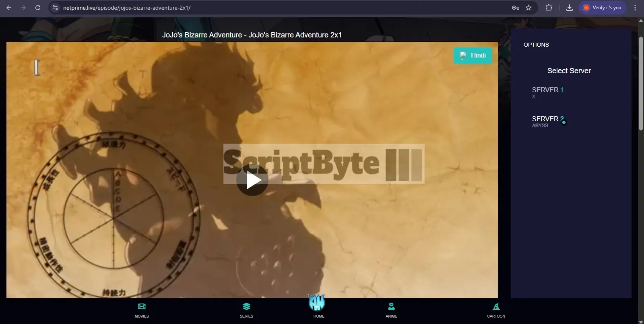Open browser Extensions puzzle icon

pyautogui.click(x=549, y=8)
